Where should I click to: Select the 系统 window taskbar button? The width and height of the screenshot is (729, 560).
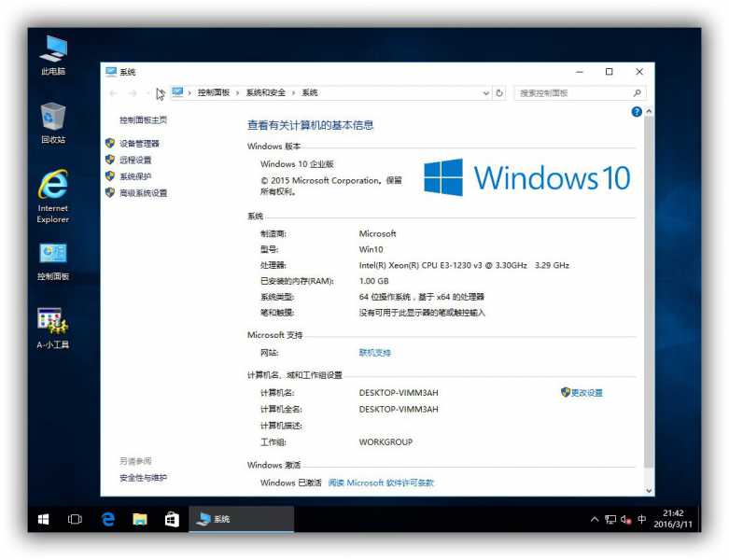point(242,519)
